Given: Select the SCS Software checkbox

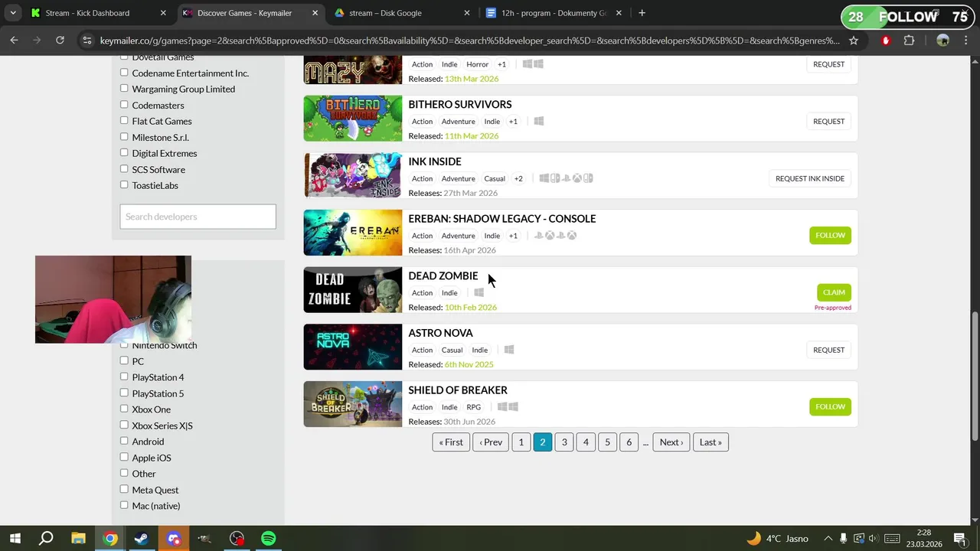Looking at the screenshot, I should [x=124, y=169].
